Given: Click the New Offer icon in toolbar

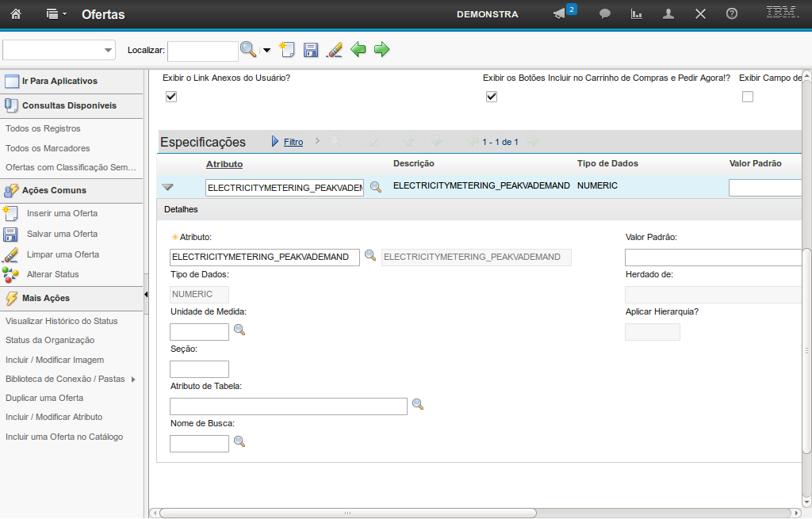Looking at the screenshot, I should [287, 50].
